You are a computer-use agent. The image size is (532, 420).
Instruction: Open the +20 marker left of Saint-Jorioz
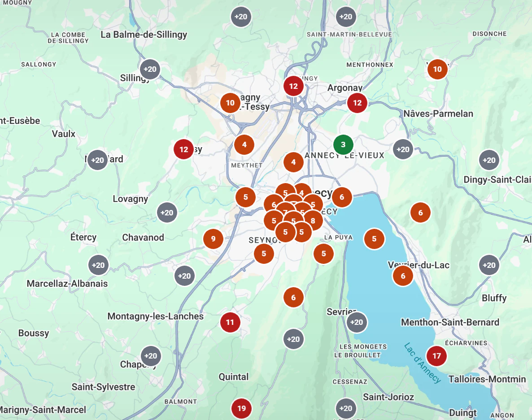click(346, 408)
